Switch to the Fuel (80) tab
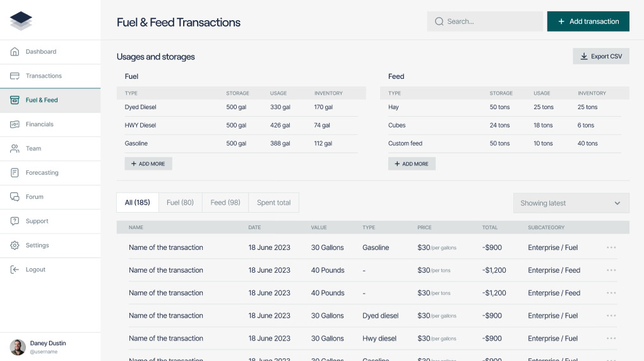Image resolution: width=644 pixels, height=361 pixels. (180, 203)
